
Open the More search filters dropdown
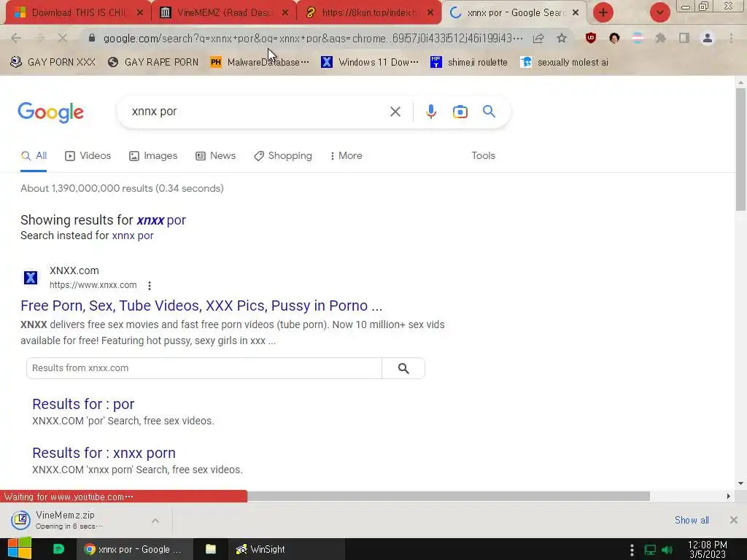tap(347, 156)
